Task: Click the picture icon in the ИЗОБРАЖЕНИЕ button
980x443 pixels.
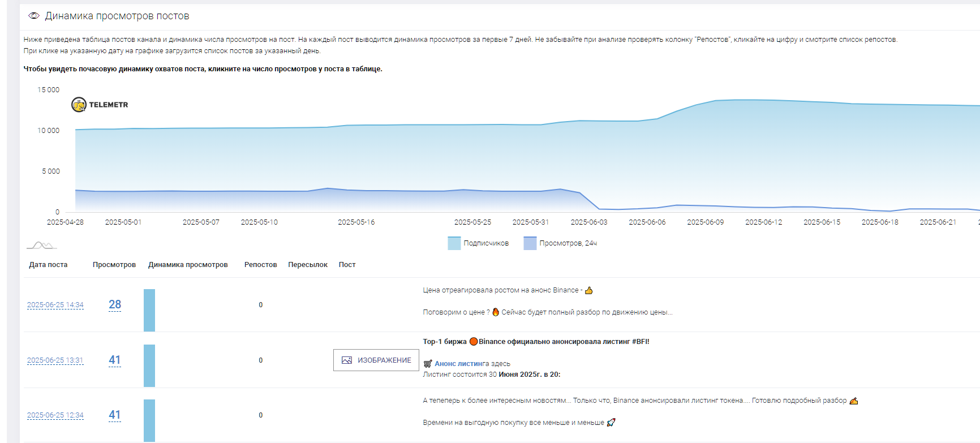Action: click(347, 360)
